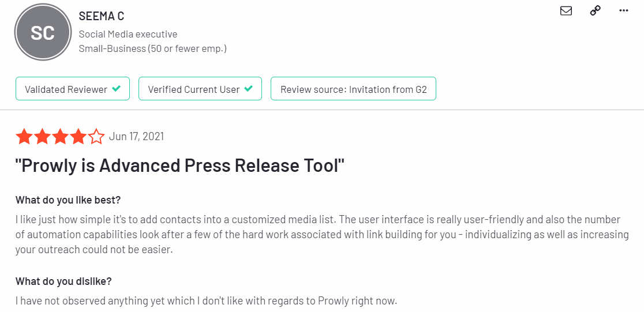
Task: Select the Validated Reviewer badge
Action: pyautogui.click(x=73, y=89)
